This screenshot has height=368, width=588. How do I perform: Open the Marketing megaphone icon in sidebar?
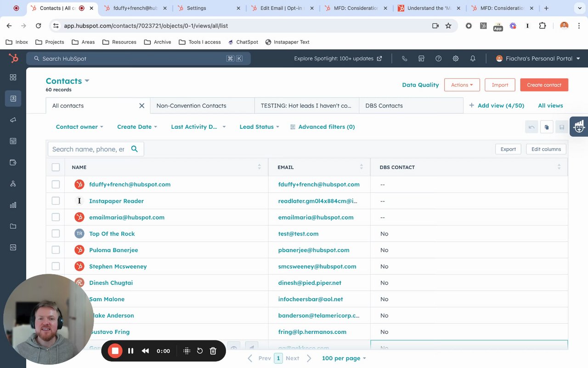(x=13, y=120)
